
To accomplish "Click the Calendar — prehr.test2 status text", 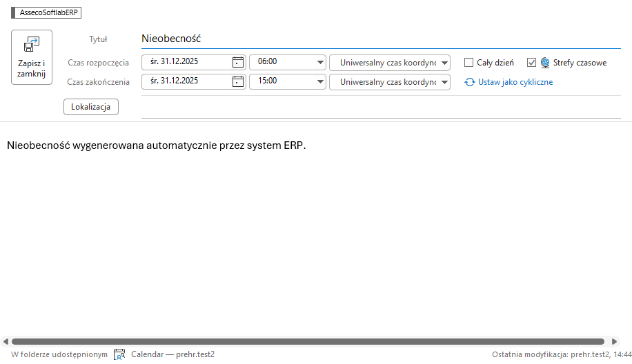I will coord(173,354).
